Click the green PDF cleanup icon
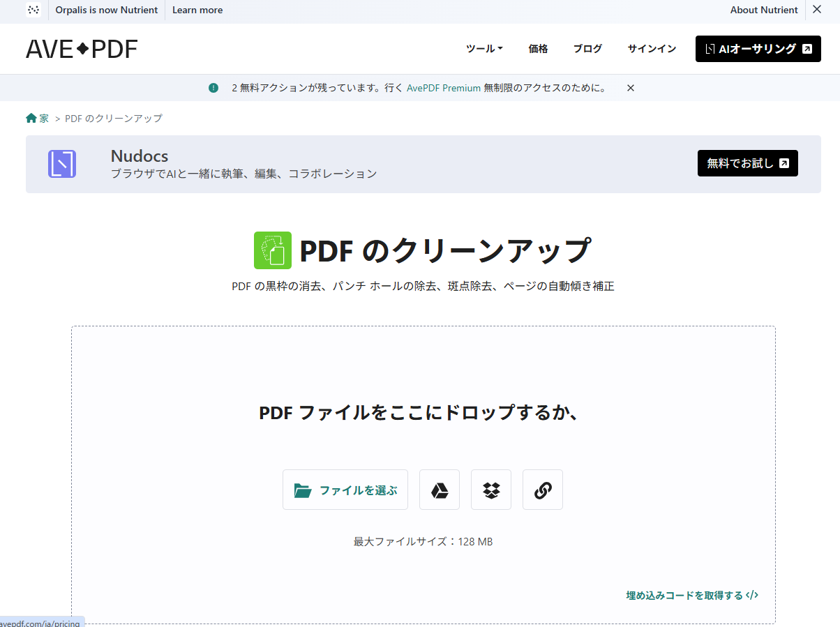Screen dimensions: 840x627 273,250
